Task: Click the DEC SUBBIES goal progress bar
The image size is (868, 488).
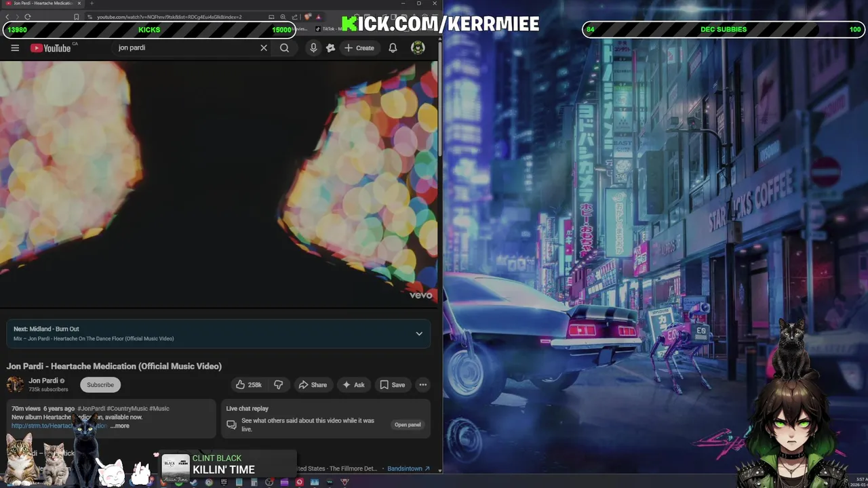Action: click(x=723, y=30)
